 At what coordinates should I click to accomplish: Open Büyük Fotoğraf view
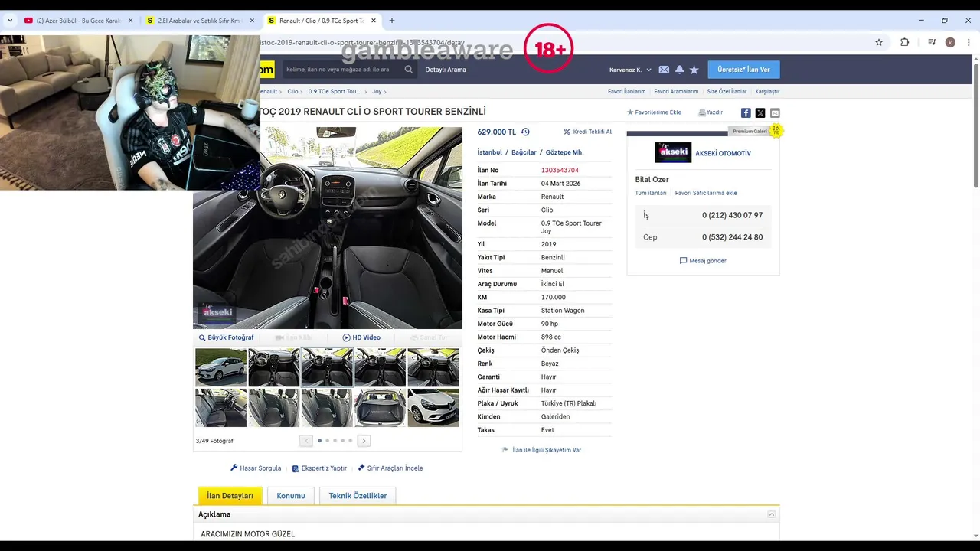click(226, 337)
